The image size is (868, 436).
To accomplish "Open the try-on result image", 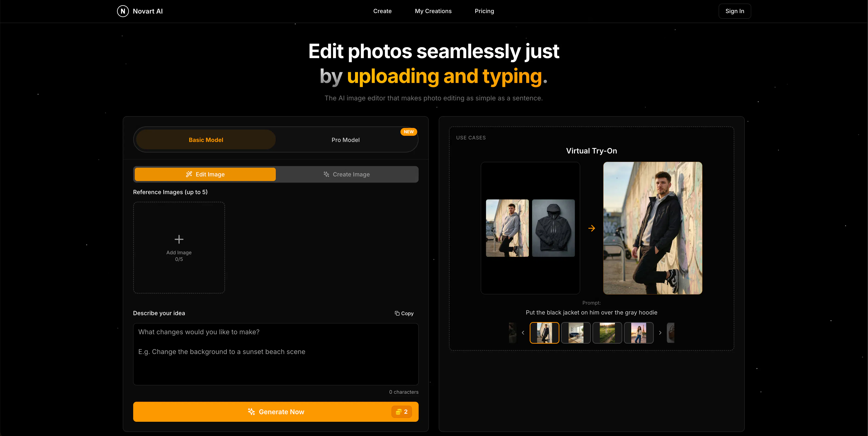I will (x=653, y=228).
